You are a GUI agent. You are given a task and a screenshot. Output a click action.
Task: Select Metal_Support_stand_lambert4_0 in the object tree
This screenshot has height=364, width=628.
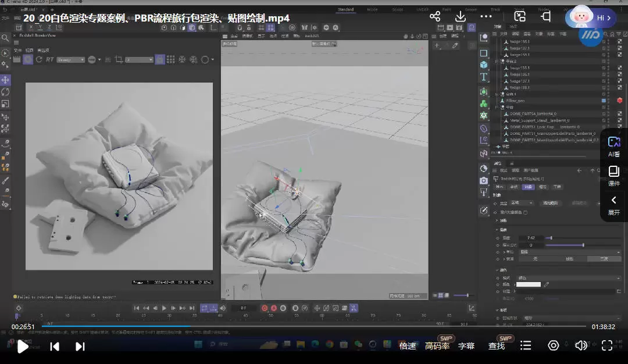[540, 120]
